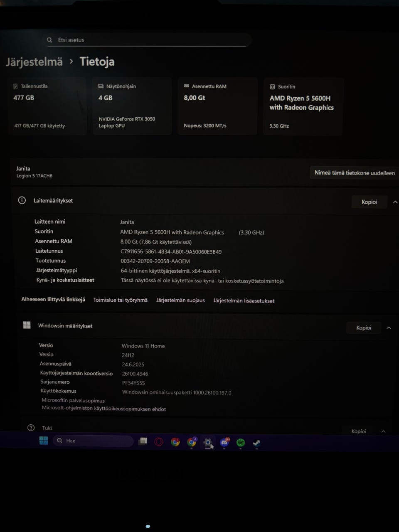
Task: Click the Kynä- ja kosketuslaitteet label
Action: coord(65,280)
